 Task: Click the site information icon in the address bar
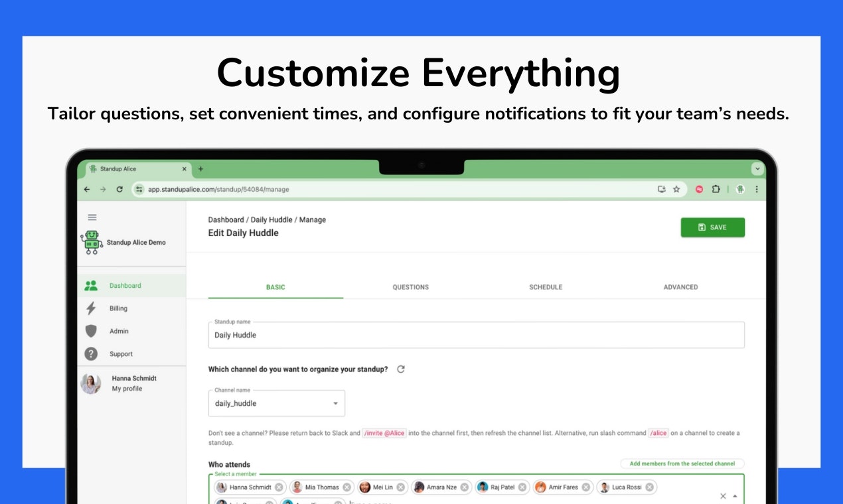139,189
